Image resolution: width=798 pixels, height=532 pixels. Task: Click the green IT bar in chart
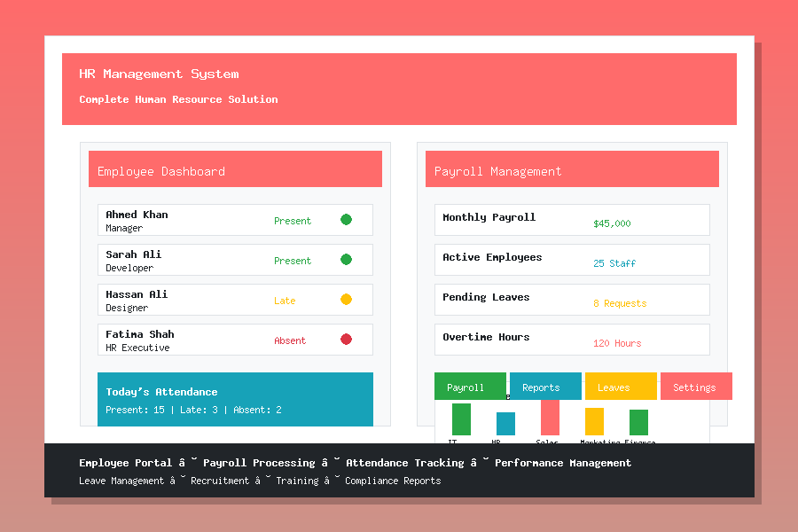point(461,419)
